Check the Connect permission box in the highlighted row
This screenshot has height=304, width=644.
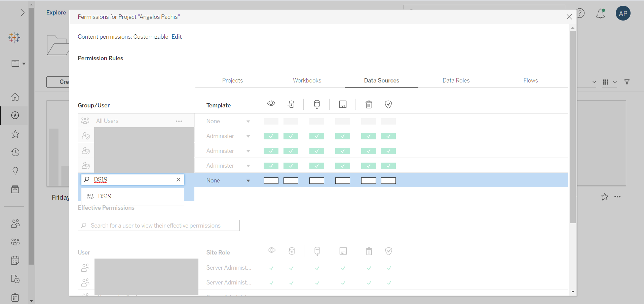[291, 180]
